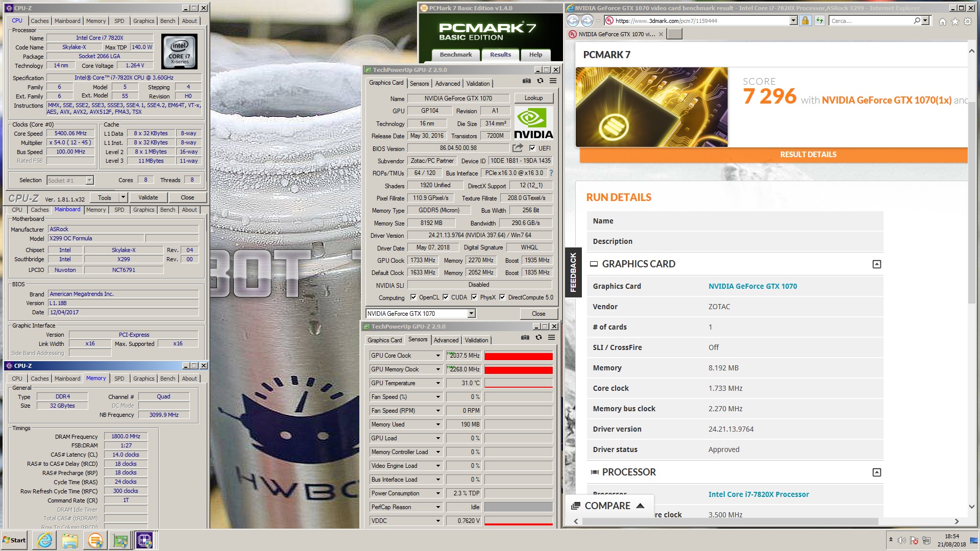Open the security lock report icon in IE
This screenshot has width=980, height=551.
[x=805, y=21]
